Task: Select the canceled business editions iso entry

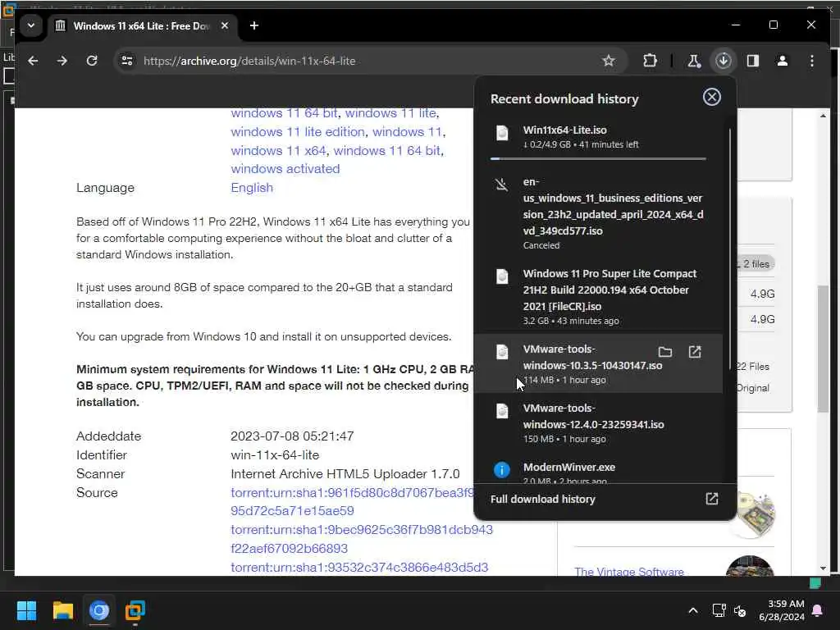Action: pos(598,213)
